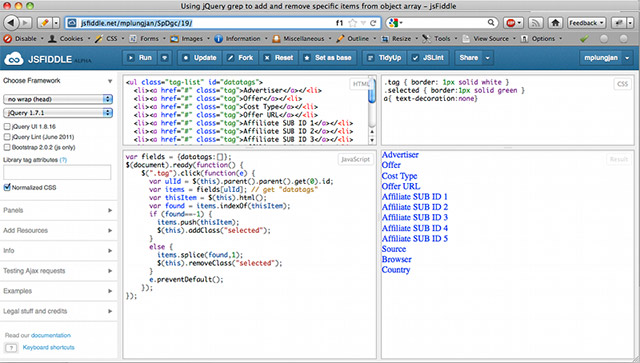
Task: Expand the Info section
Action: pyautogui.click(x=58, y=251)
